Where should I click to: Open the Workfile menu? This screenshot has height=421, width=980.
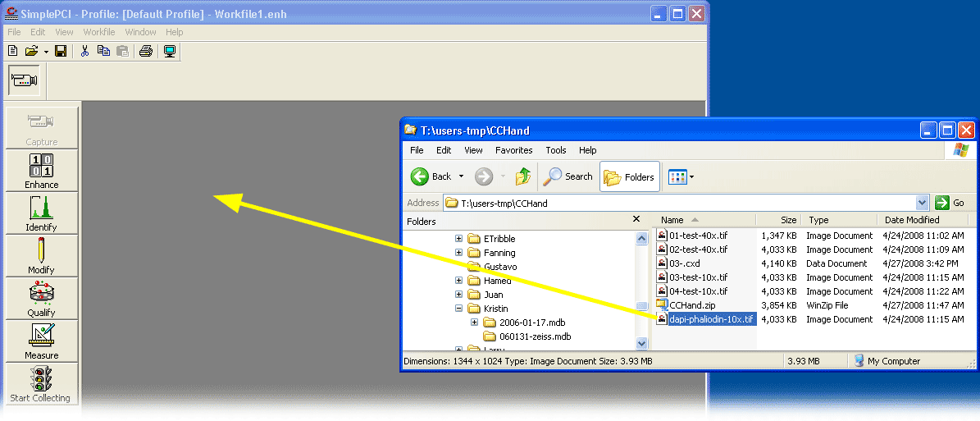(x=99, y=32)
